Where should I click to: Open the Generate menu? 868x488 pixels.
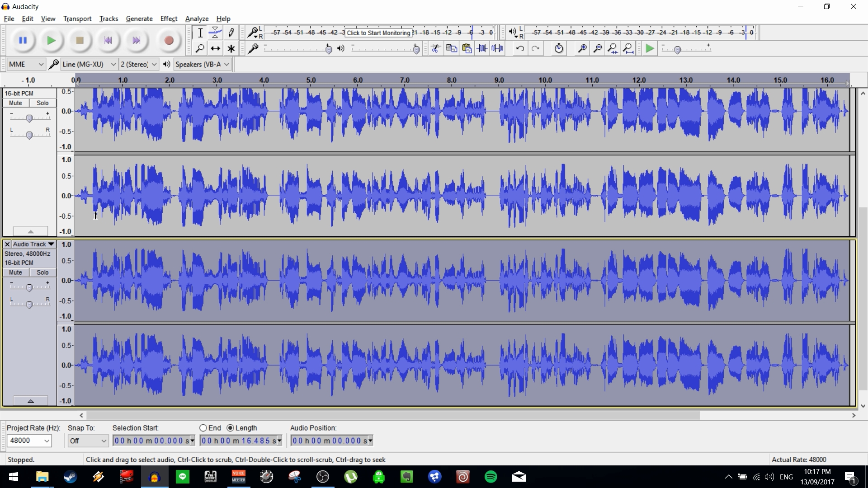tap(139, 19)
